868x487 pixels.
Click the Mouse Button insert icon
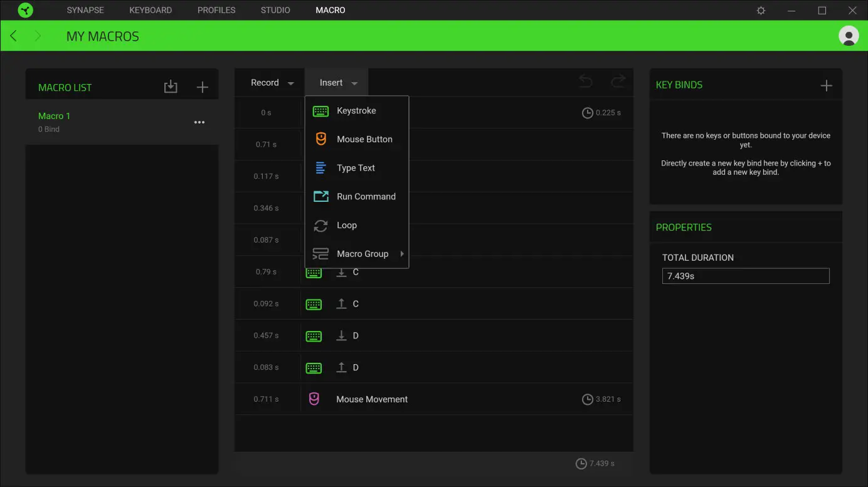320,139
